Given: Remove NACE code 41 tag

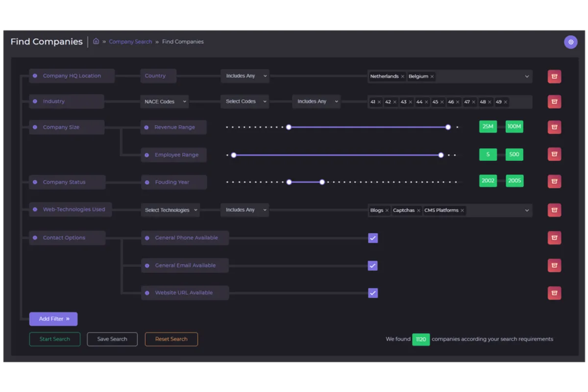Looking at the screenshot, I should tap(380, 102).
